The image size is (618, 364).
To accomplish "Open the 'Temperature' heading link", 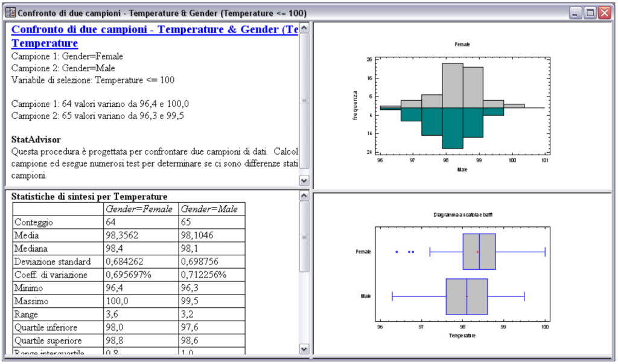I will click(x=45, y=43).
